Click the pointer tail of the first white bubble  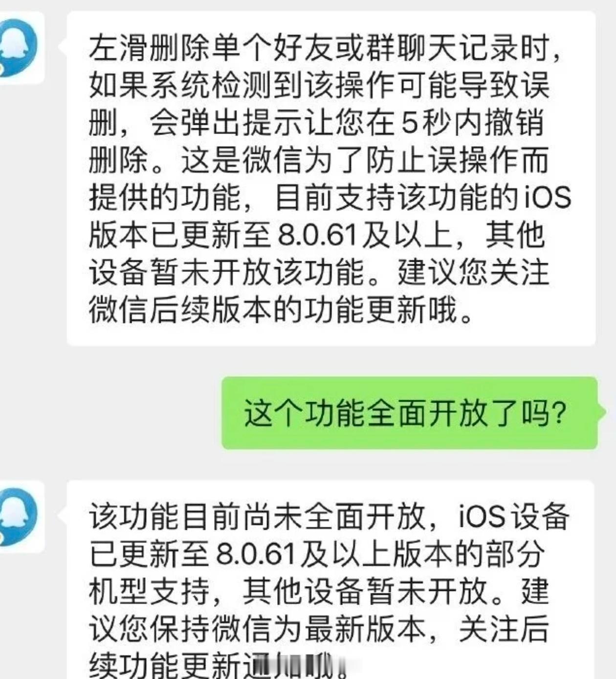(x=62, y=47)
